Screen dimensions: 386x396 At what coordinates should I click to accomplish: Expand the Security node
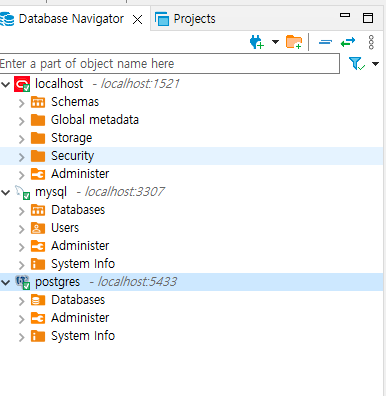21,157
